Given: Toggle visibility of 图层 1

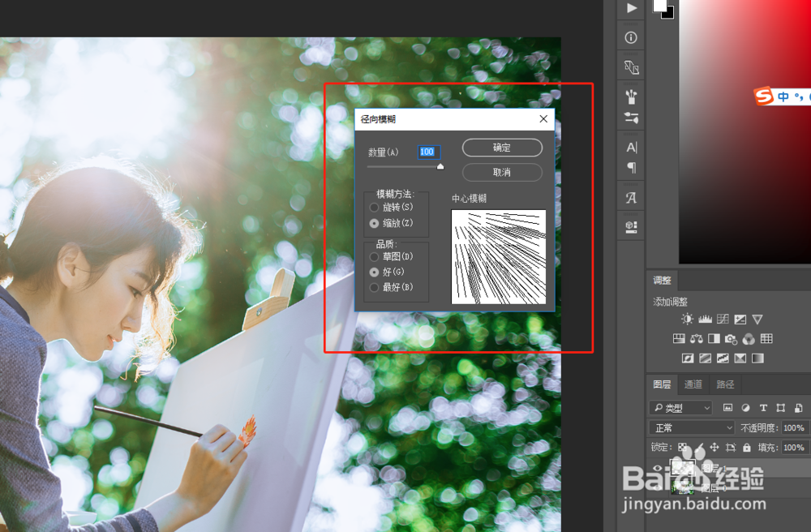Looking at the screenshot, I should click(x=658, y=469).
